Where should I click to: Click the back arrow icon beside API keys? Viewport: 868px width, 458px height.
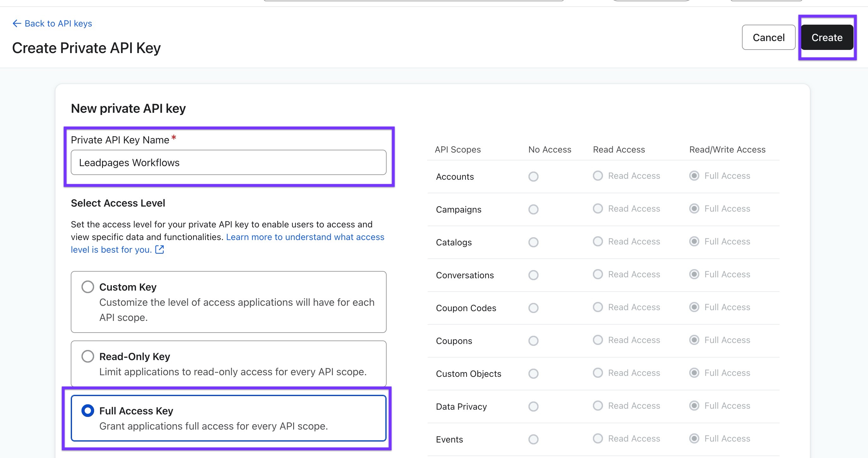[x=17, y=23]
